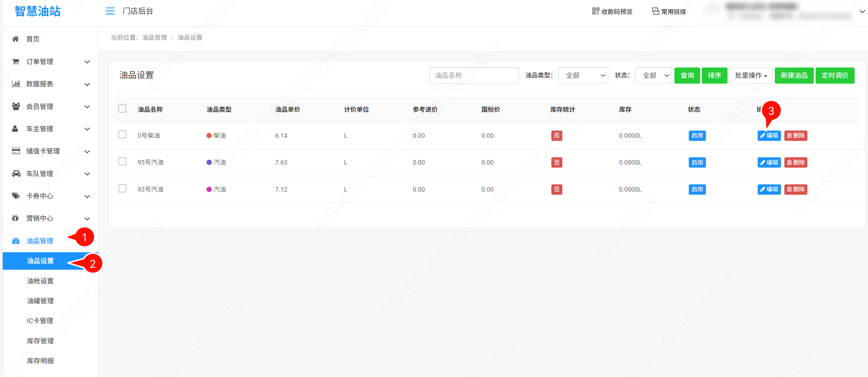Check the box for 0号柴油
868x377 pixels.
pyautogui.click(x=122, y=134)
